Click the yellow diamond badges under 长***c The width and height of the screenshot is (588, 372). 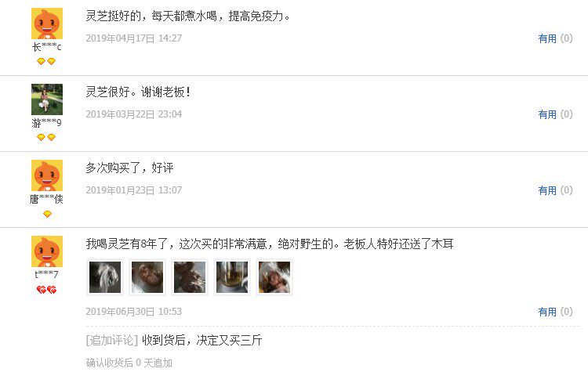[46, 61]
